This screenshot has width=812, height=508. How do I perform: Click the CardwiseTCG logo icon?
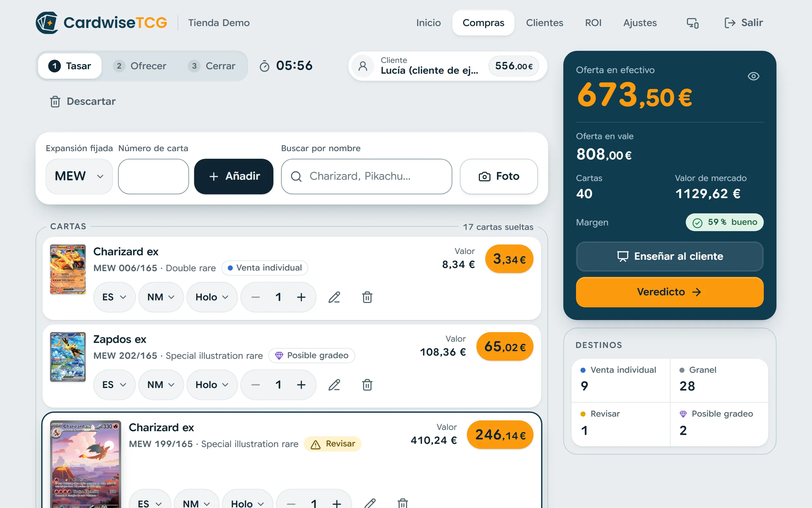point(47,23)
